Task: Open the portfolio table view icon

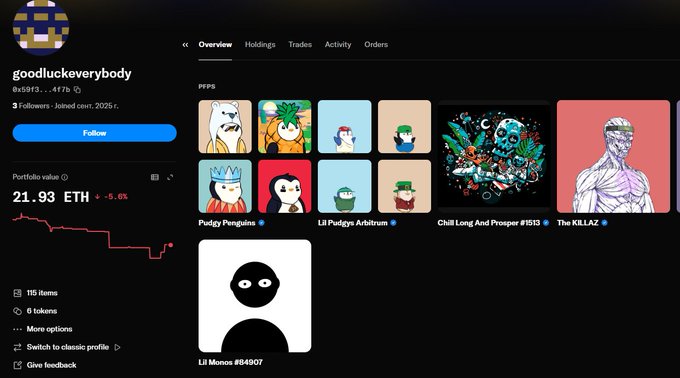Action: pyautogui.click(x=154, y=177)
